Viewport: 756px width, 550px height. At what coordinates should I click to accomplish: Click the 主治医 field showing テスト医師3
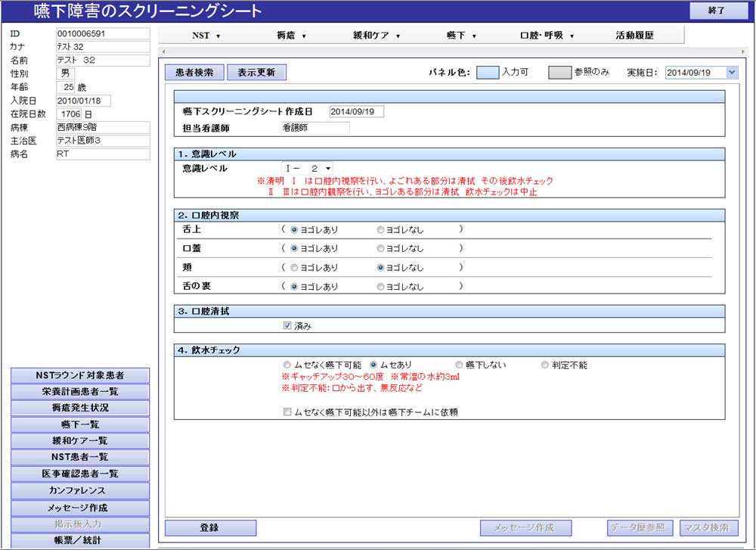(x=103, y=141)
